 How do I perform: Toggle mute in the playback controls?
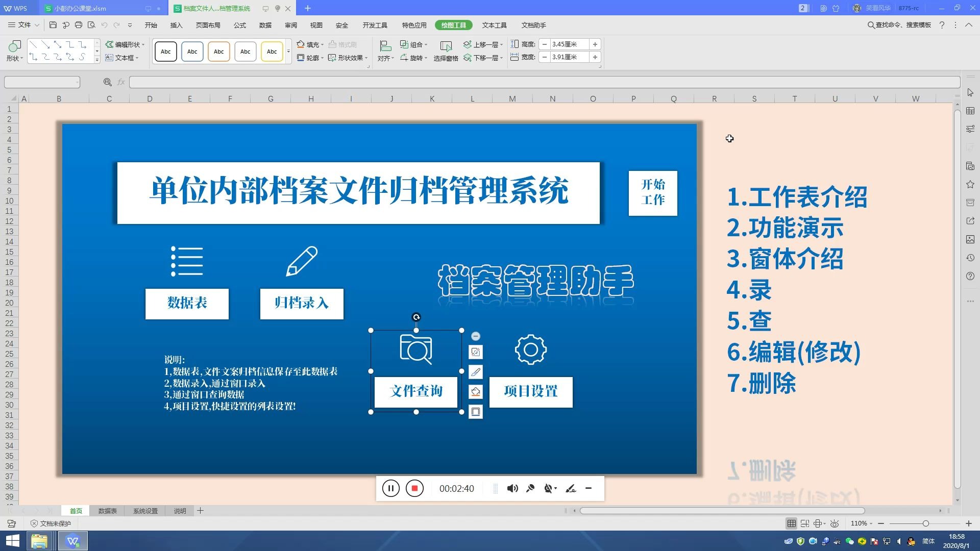(512, 488)
